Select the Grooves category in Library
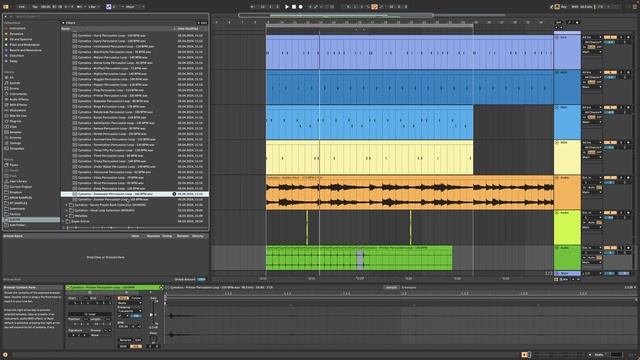The image size is (640, 360). click(x=16, y=138)
